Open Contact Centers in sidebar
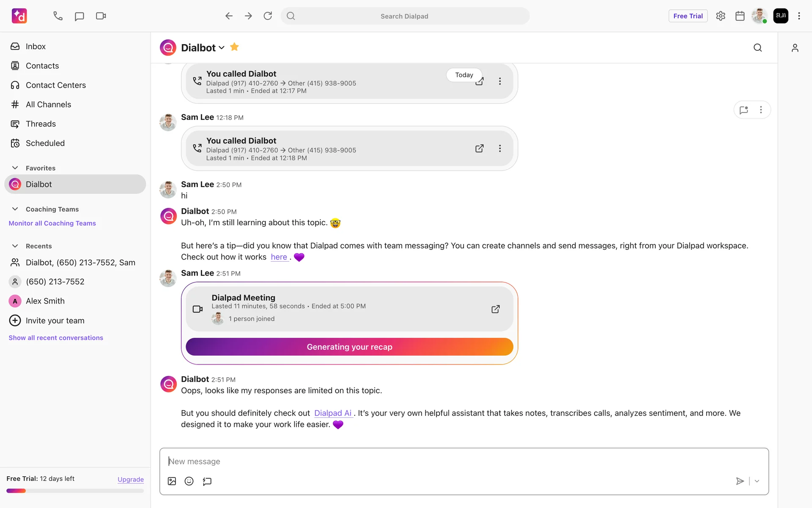812x508 pixels. pyautogui.click(x=55, y=85)
